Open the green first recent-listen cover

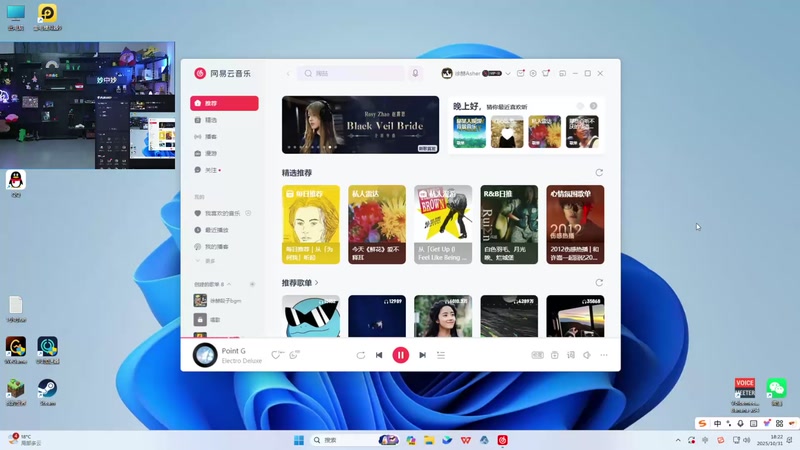(x=469, y=132)
